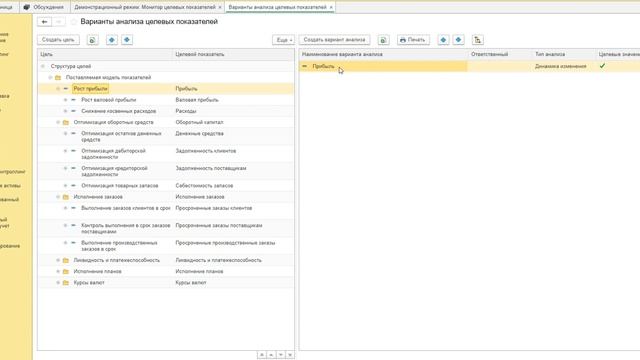Viewport: 640px width, 360px height.
Task: Select the Снижение косвенных расходов goal
Action: [x=119, y=111]
